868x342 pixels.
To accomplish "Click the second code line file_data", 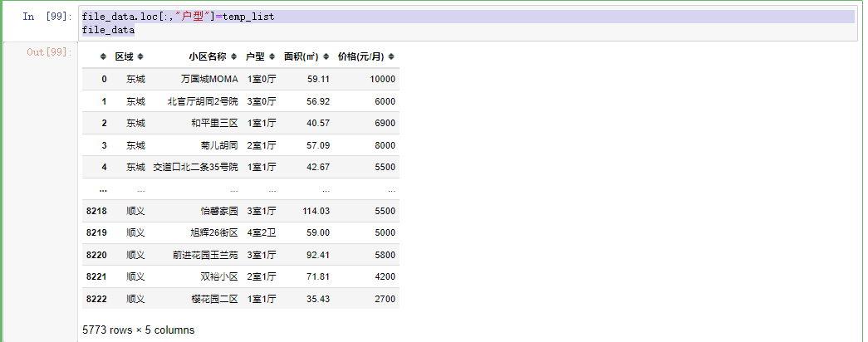I will coord(109,30).
